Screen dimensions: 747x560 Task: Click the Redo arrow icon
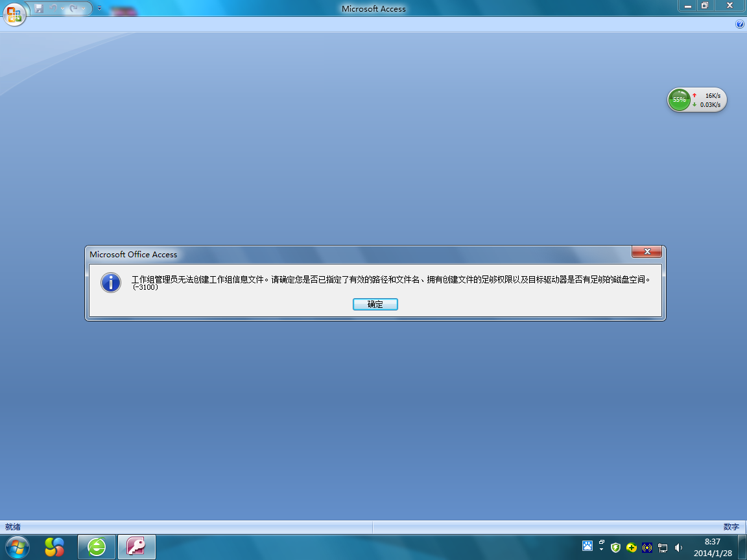click(74, 8)
